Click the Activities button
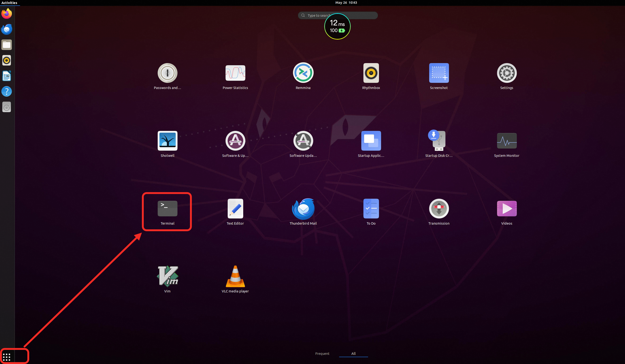The height and width of the screenshot is (364, 625). tap(9, 3)
